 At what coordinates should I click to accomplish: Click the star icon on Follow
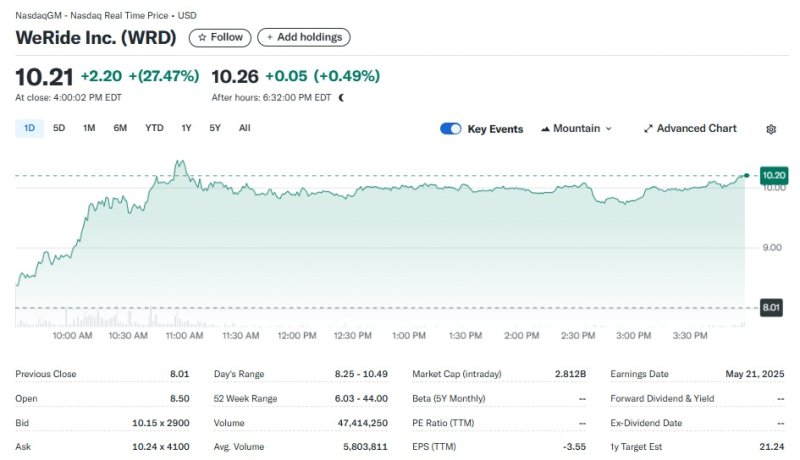coord(202,37)
